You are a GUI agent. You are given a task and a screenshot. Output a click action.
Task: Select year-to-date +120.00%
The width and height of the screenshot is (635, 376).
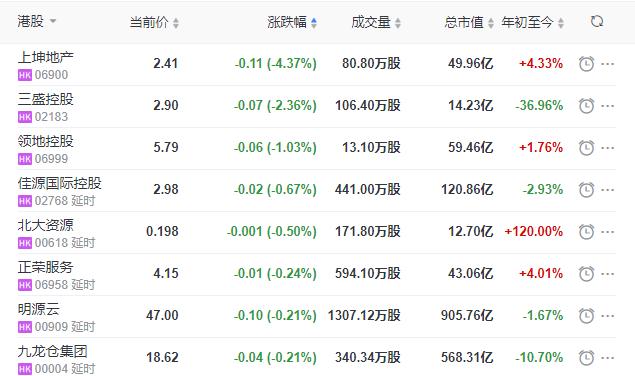534,231
